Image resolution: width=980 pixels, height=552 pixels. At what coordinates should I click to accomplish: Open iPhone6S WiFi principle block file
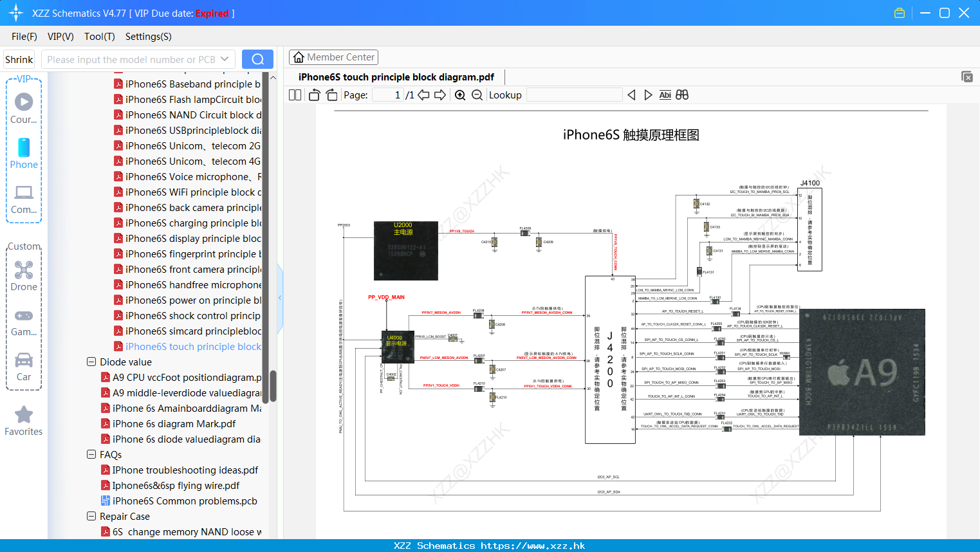(187, 192)
